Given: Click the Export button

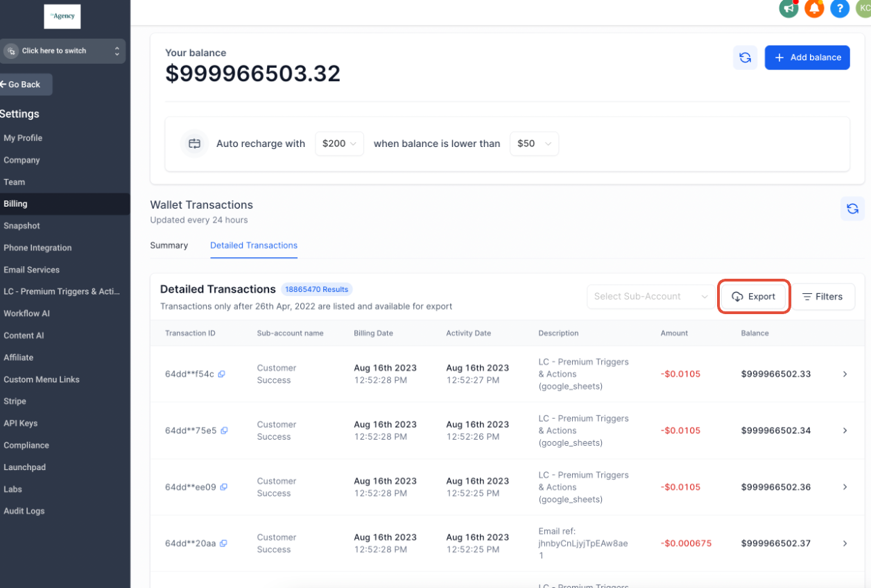Looking at the screenshot, I should pyautogui.click(x=754, y=297).
